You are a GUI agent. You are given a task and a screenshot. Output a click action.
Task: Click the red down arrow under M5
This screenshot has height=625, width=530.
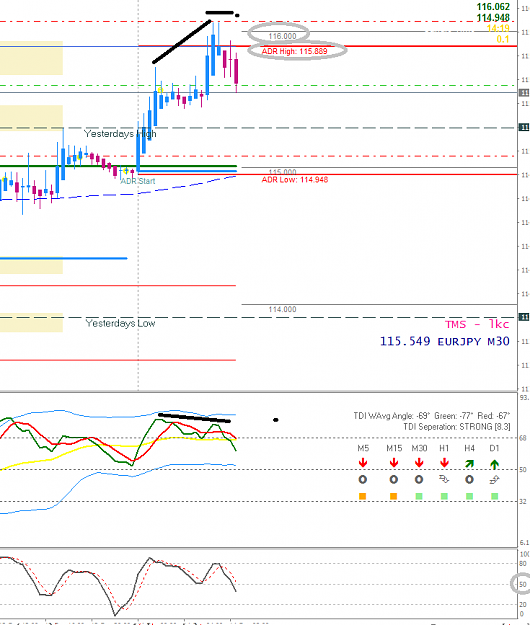363,463
